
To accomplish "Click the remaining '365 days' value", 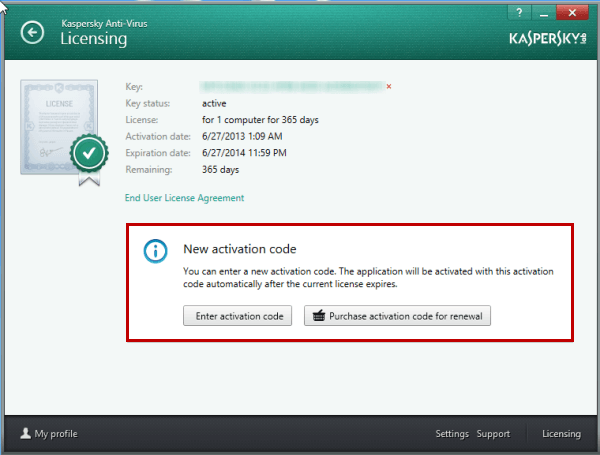I will [220, 170].
